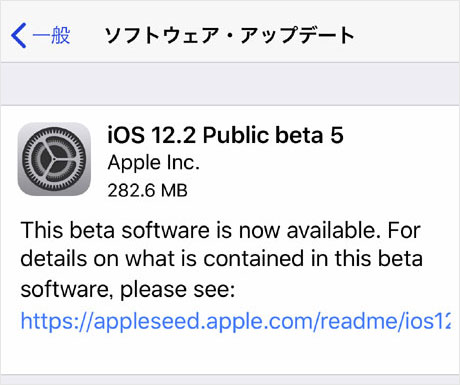Click the 'software, please see:' line
Screen dimensions: 460x385
pyautogui.click(x=128, y=289)
